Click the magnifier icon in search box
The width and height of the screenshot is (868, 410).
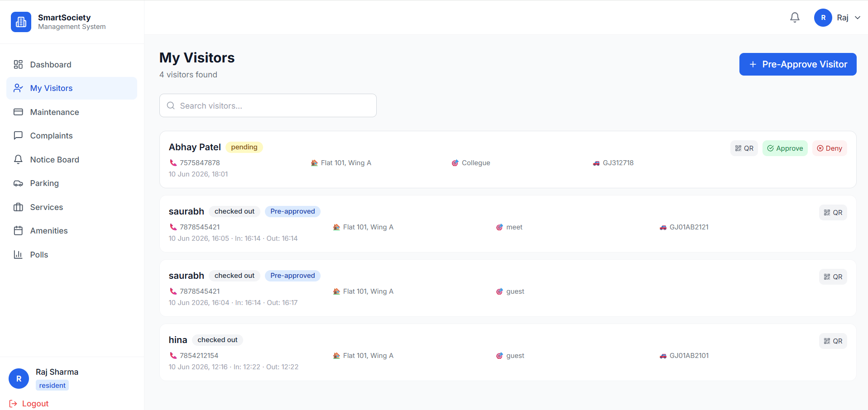pyautogui.click(x=171, y=105)
